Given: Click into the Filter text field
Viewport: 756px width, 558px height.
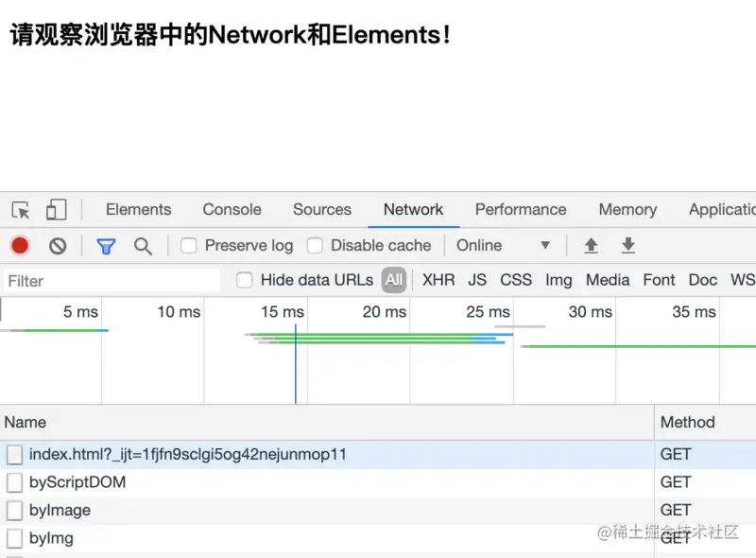Looking at the screenshot, I should [x=112, y=281].
